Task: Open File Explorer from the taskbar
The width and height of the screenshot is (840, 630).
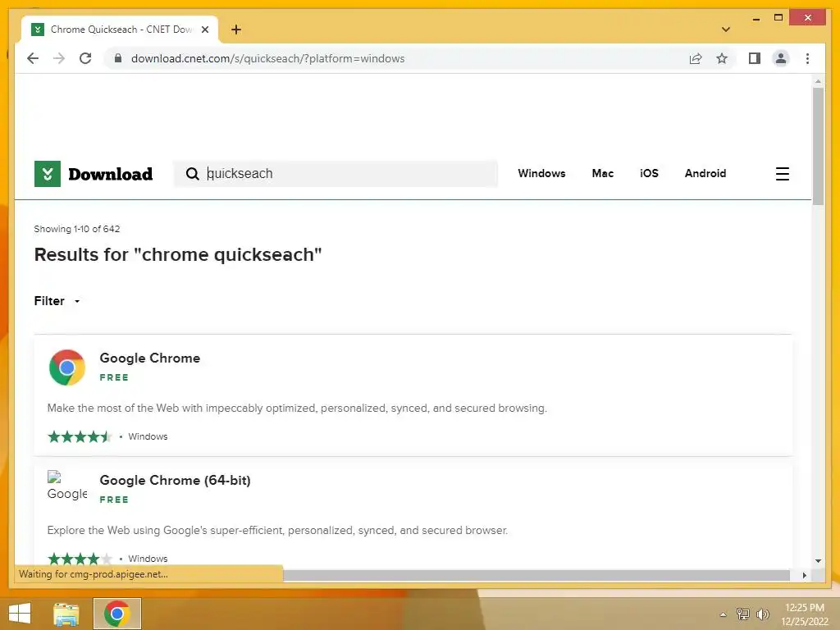Action: 66,614
